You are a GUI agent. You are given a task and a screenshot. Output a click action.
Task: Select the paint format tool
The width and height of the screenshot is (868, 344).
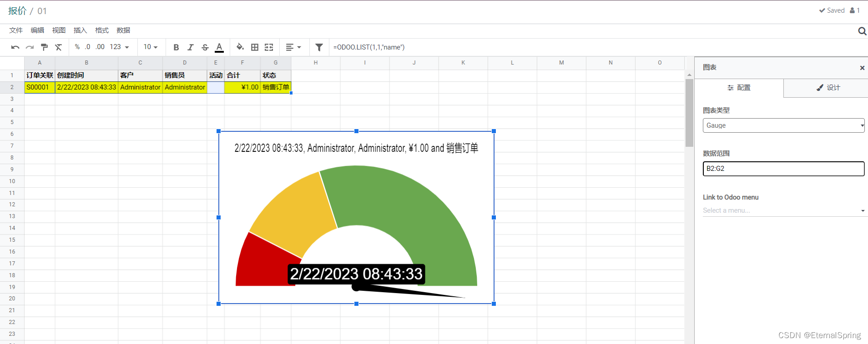point(44,47)
